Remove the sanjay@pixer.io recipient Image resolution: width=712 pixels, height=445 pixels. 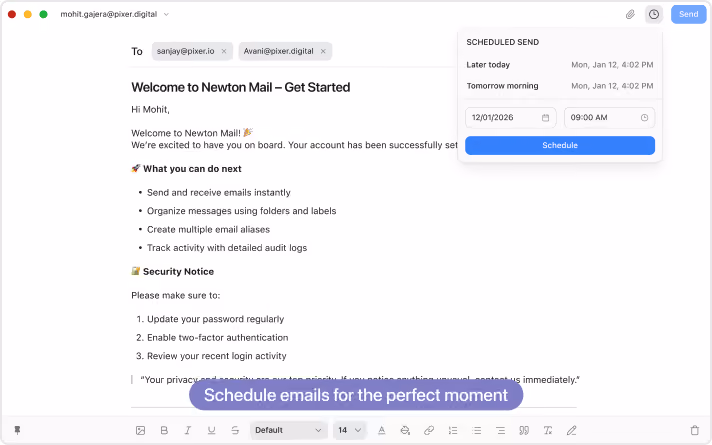(x=224, y=51)
